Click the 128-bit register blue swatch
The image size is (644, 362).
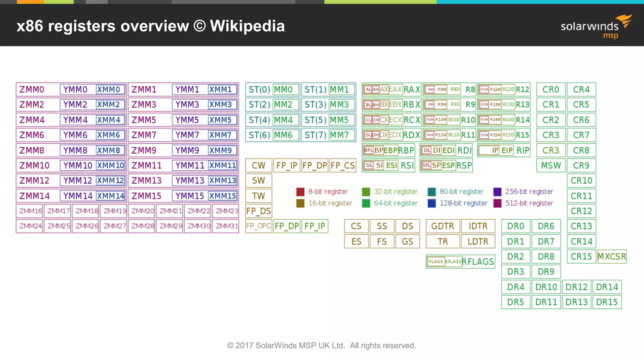click(432, 203)
